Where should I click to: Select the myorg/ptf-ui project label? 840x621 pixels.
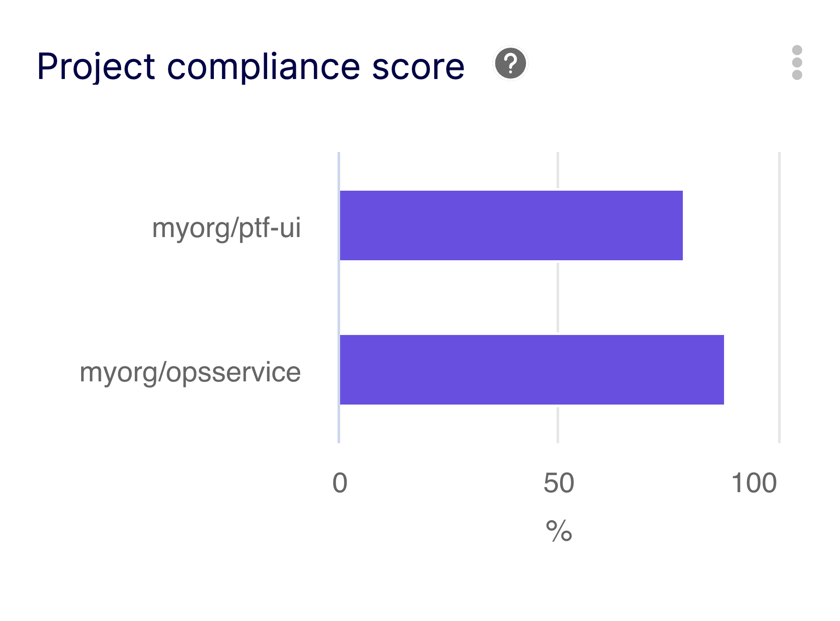[226, 228]
